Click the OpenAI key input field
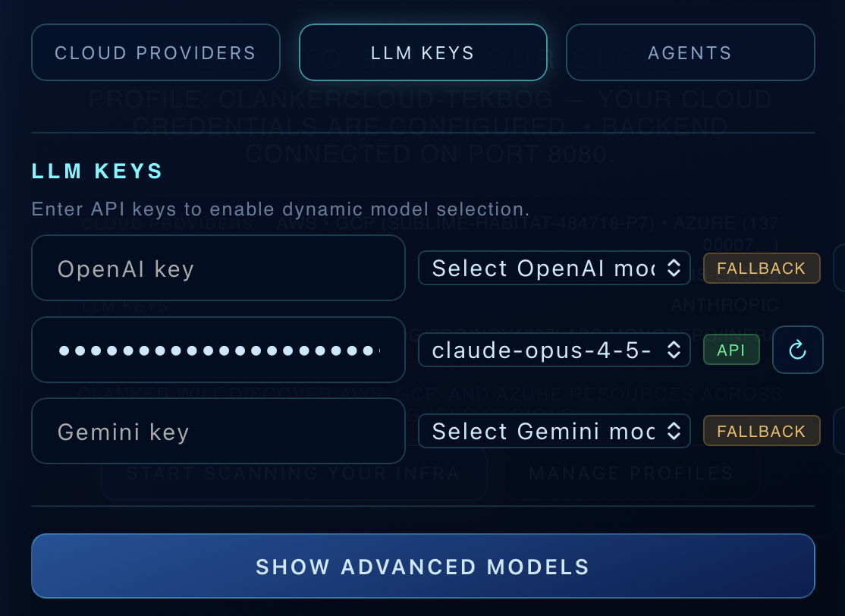The image size is (845, 616). pyautogui.click(x=218, y=268)
